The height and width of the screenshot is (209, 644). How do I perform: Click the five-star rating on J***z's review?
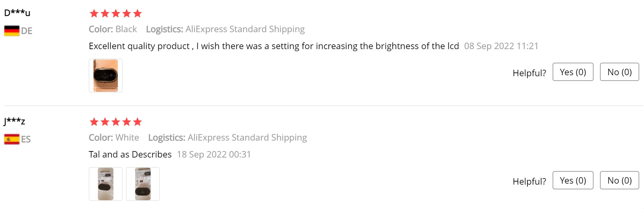[115, 122]
